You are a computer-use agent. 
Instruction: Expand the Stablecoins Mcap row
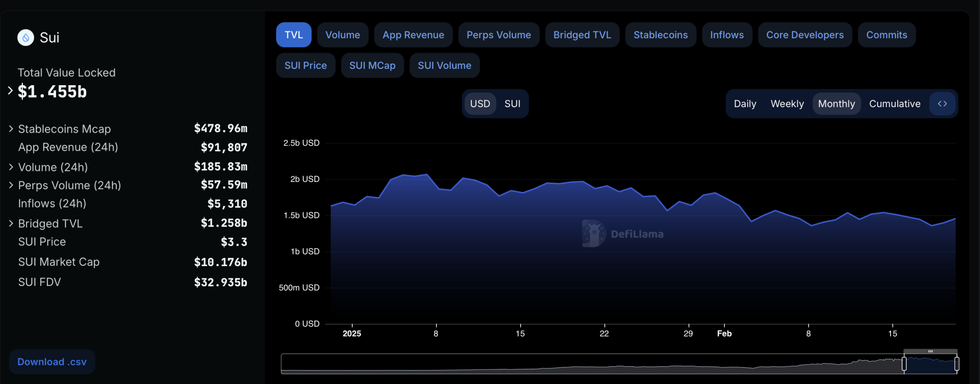click(x=11, y=129)
